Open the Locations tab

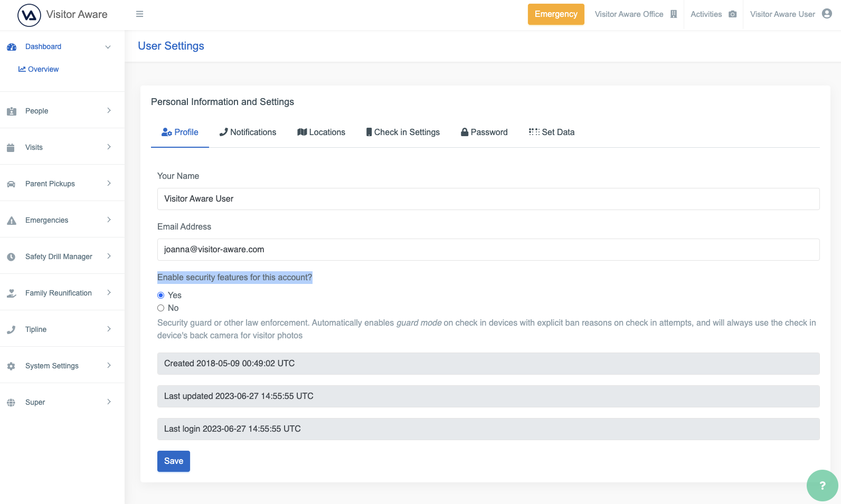coord(321,132)
